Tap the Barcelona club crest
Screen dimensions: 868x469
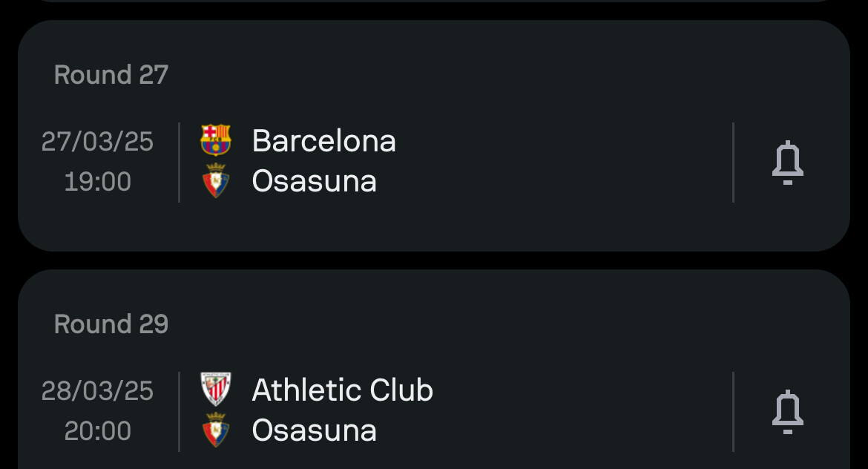pyautogui.click(x=215, y=140)
